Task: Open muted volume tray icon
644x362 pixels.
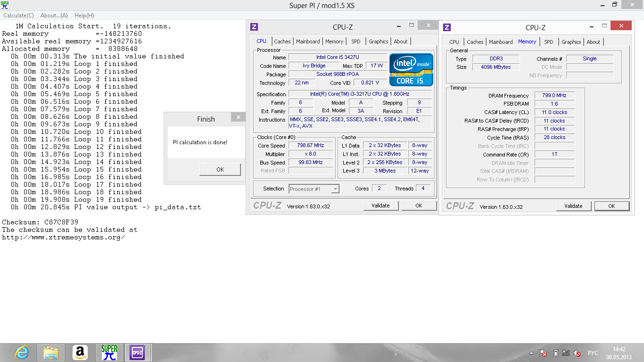Action: click(x=578, y=353)
